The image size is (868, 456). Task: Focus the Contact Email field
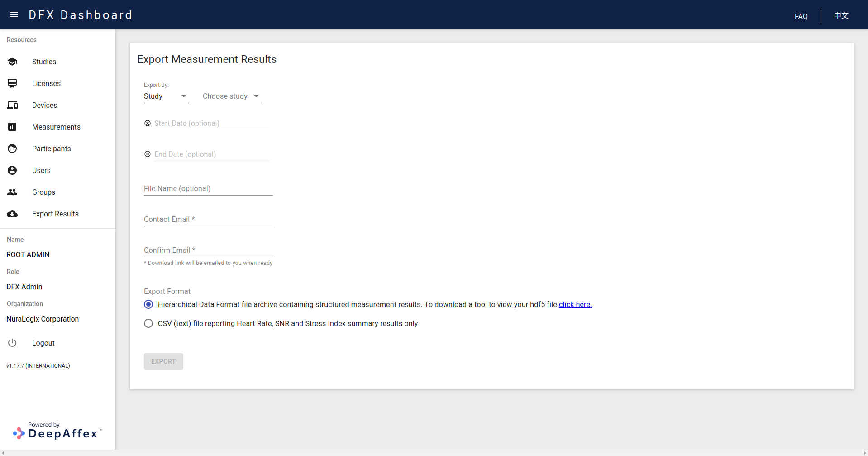click(208, 219)
